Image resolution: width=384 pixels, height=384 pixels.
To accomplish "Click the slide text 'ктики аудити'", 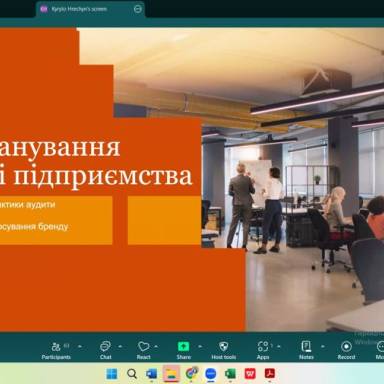I will pyautogui.click(x=27, y=204).
